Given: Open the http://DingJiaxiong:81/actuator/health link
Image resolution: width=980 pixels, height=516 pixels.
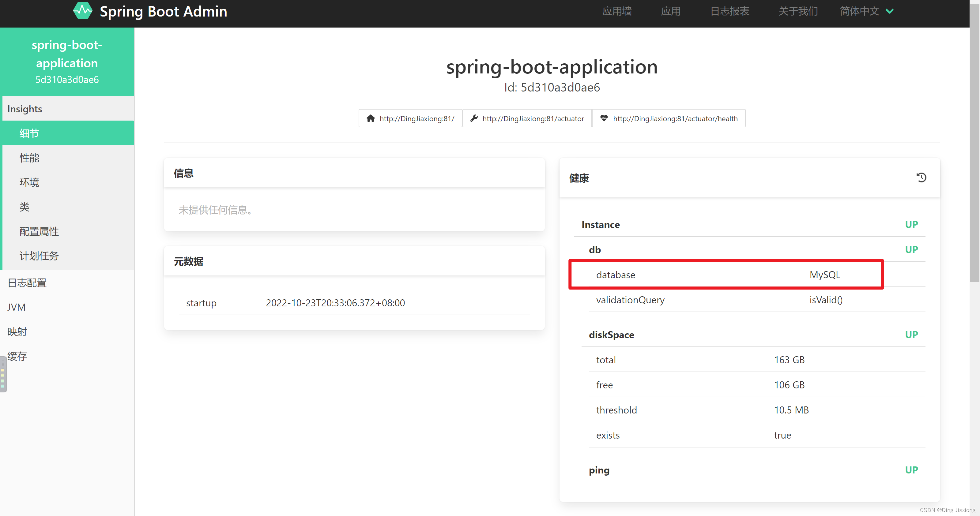Looking at the screenshot, I should [669, 118].
